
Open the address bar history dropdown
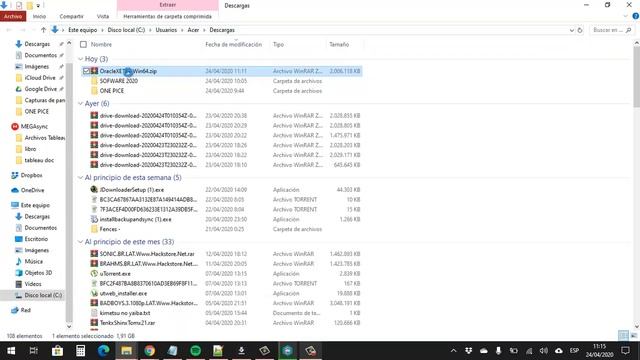click(x=571, y=30)
